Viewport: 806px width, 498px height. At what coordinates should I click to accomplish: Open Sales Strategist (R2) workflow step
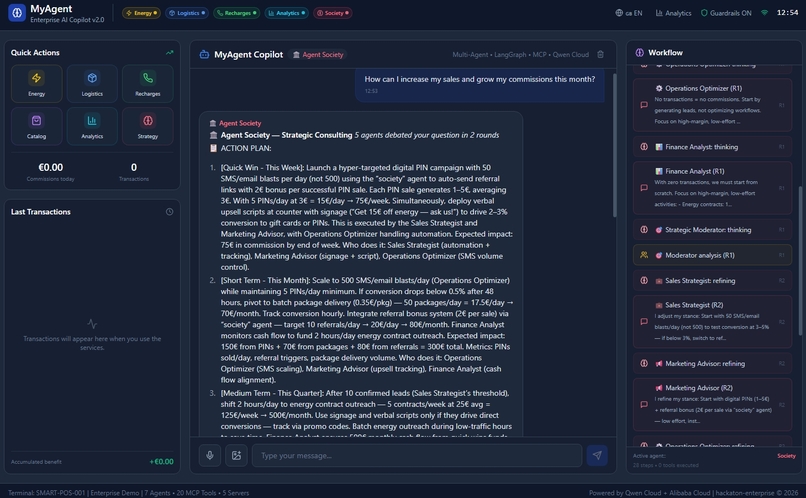click(x=712, y=321)
